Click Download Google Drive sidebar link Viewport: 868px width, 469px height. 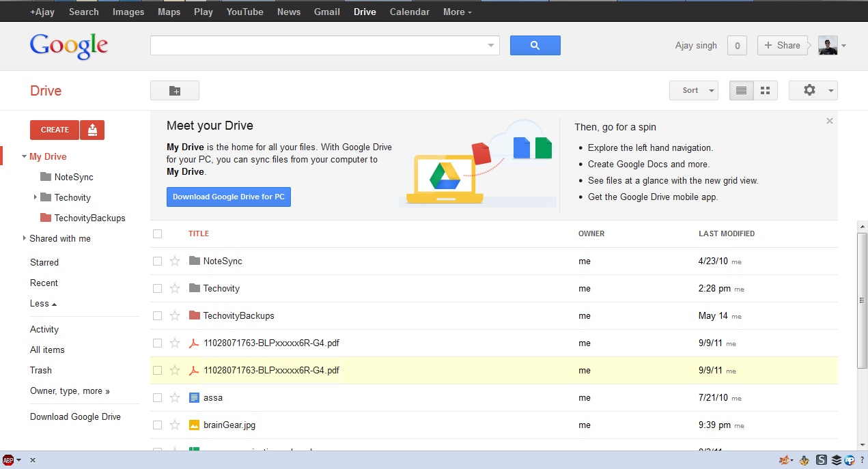click(x=75, y=416)
